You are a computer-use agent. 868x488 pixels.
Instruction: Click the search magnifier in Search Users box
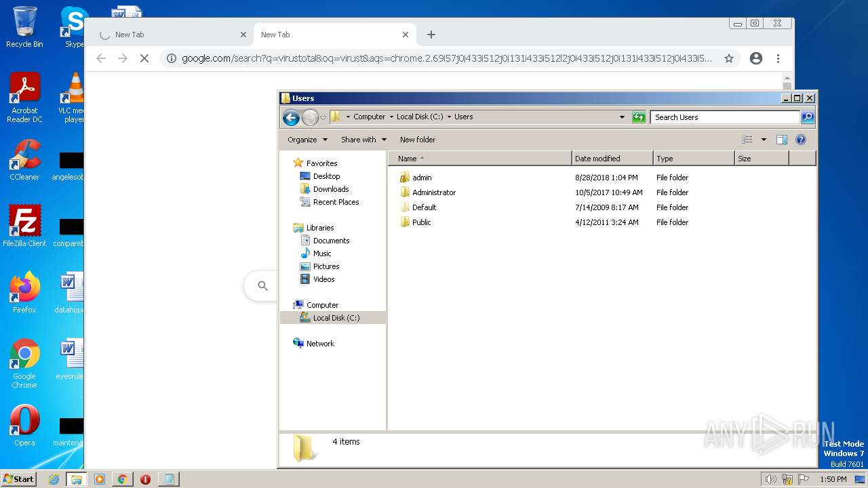pyautogui.click(x=808, y=117)
